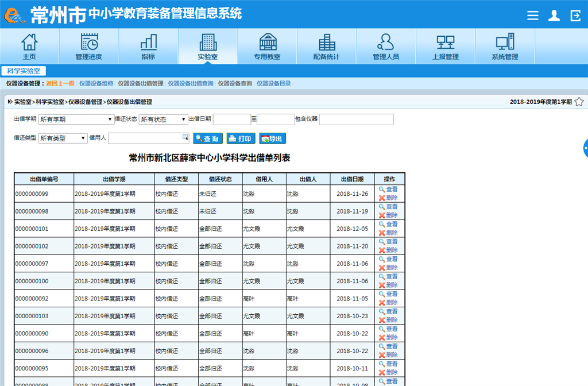Delete loan record 0000000102
Image resolution: width=588 pixels, height=386 pixels.
click(x=389, y=250)
